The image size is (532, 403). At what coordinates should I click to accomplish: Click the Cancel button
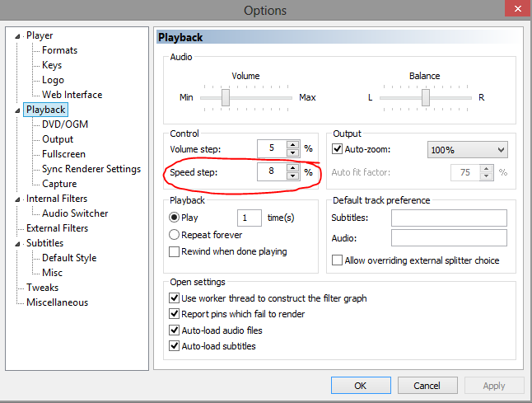click(x=427, y=386)
